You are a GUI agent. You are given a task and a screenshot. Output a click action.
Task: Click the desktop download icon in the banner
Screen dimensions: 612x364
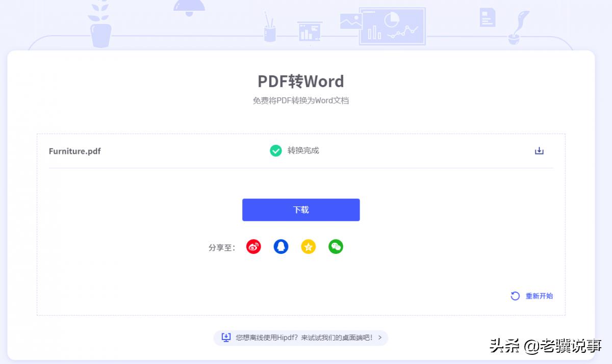coord(226,337)
